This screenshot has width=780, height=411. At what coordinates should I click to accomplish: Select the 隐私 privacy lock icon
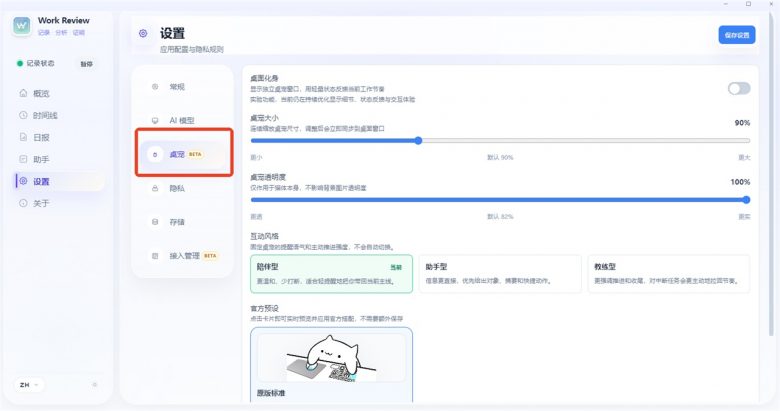coord(155,188)
